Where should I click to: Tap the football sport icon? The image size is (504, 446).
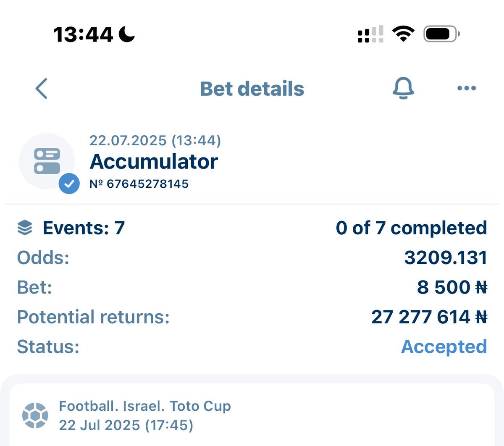pyautogui.click(x=35, y=415)
